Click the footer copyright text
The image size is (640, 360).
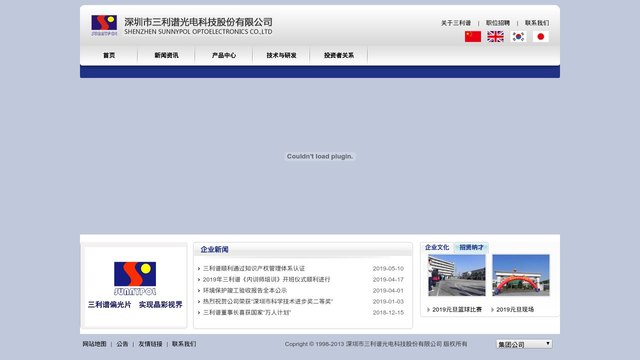pyautogui.click(x=376, y=344)
